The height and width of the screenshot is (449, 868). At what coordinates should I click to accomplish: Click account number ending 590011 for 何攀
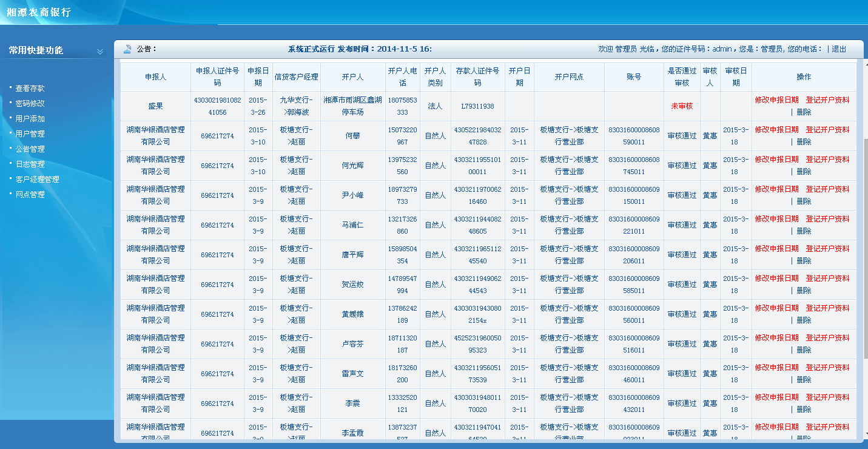(634, 136)
